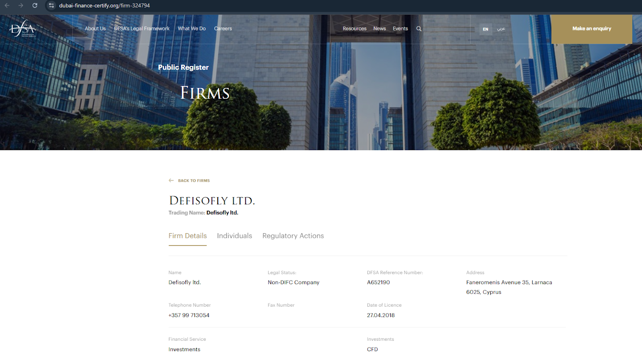
Task: Click the DFSA logo
Action: 23,28
